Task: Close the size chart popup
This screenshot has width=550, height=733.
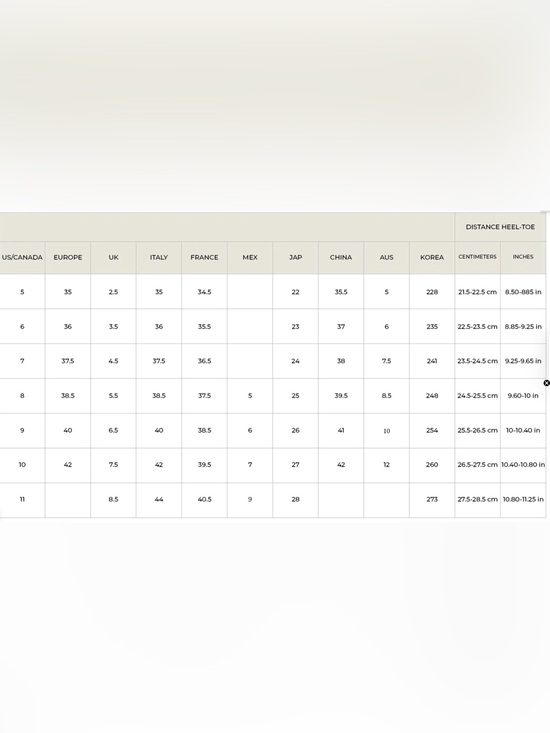Action: tap(546, 383)
